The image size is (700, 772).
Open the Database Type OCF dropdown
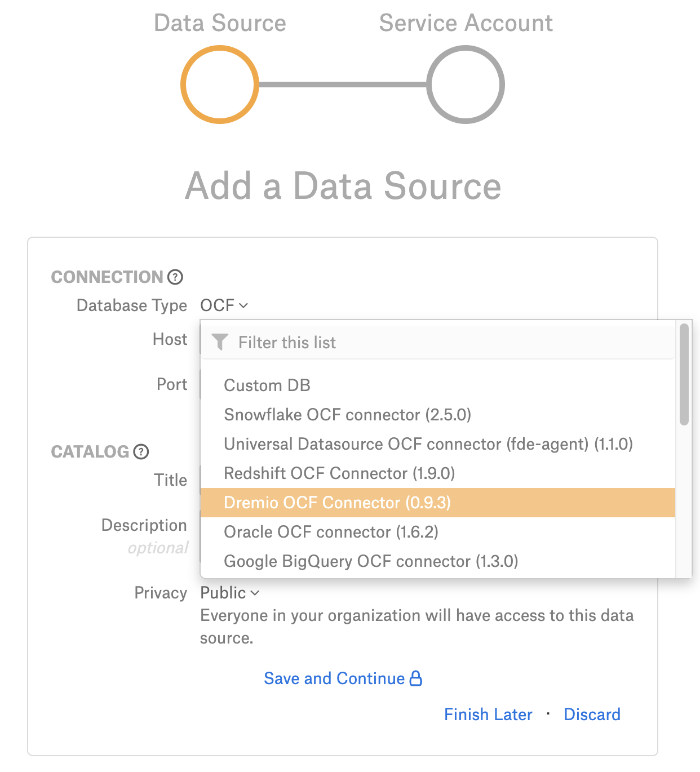coord(224,305)
